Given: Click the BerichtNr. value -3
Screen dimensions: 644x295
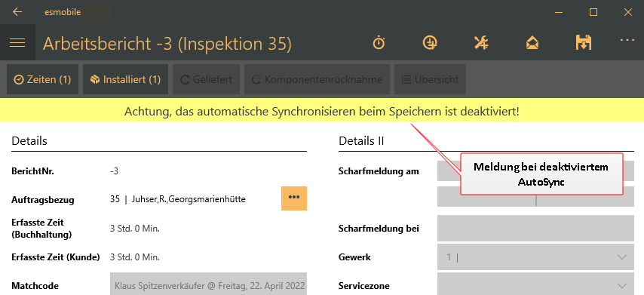Looking at the screenshot, I should point(114,171).
